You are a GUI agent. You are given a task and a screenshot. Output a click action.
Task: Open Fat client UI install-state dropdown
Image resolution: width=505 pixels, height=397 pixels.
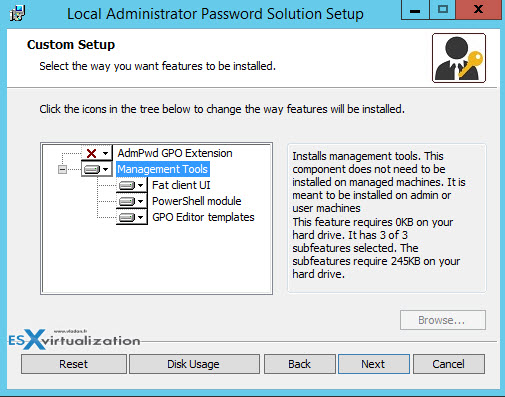(x=132, y=185)
